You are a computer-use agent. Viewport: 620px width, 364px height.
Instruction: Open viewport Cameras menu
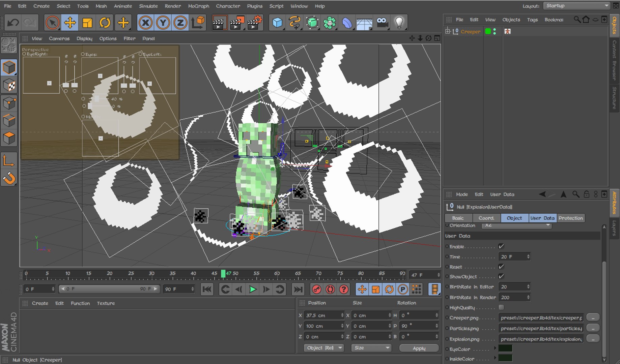pyautogui.click(x=59, y=38)
